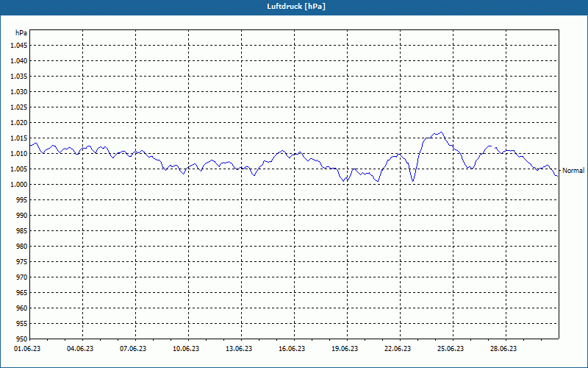Click the y-axis value 980

pos(22,247)
